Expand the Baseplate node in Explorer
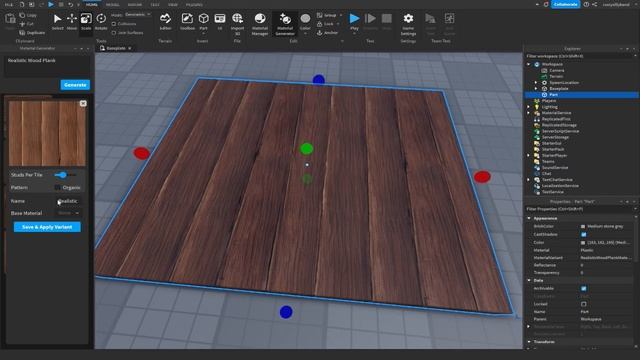This screenshot has height=360, width=640. tap(536, 89)
